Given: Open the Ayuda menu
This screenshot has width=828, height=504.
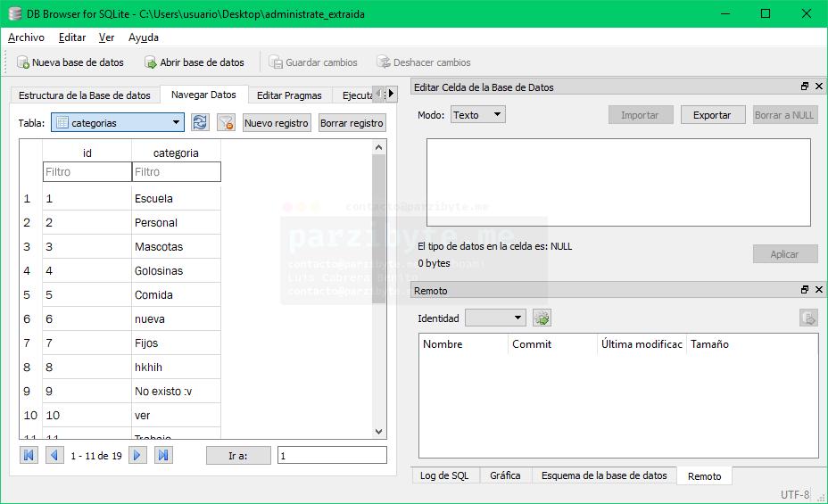Looking at the screenshot, I should coord(143,37).
